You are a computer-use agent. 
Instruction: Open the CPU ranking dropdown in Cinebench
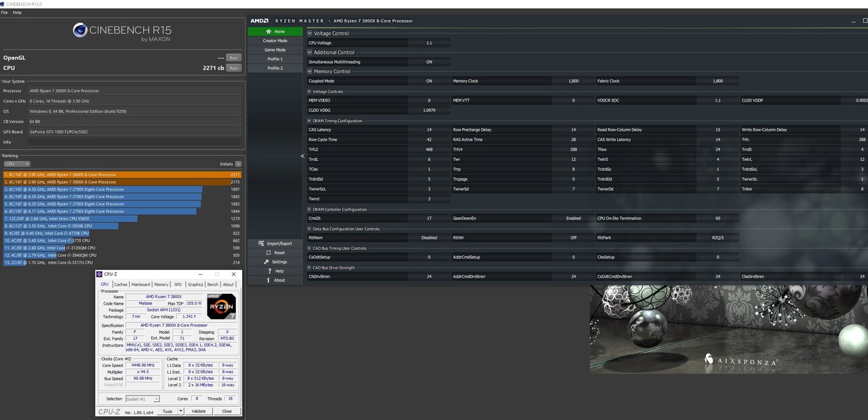tap(17, 164)
